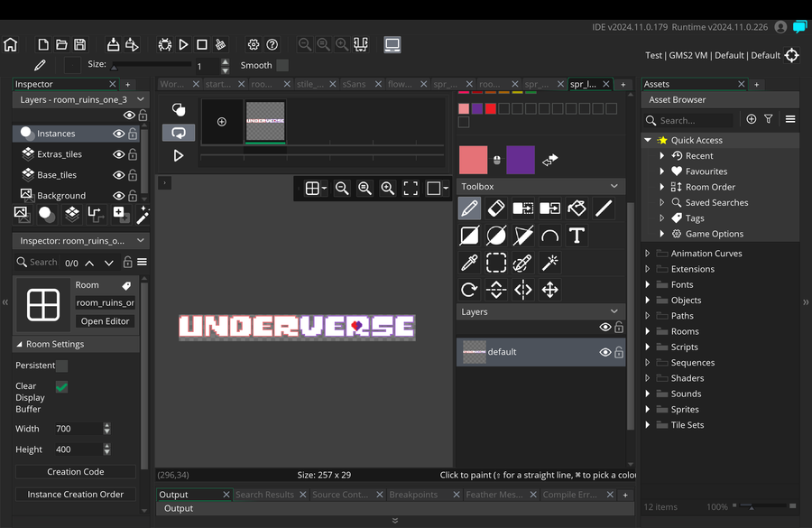The image size is (812, 528).
Task: Select the Eraser tool in Toolbox
Action: [496, 208]
